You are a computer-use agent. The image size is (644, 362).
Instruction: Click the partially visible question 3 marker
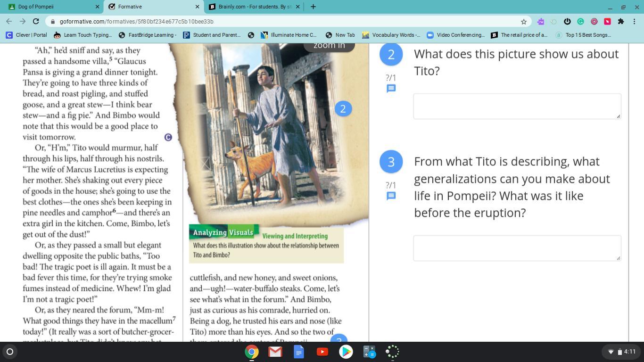point(339,339)
